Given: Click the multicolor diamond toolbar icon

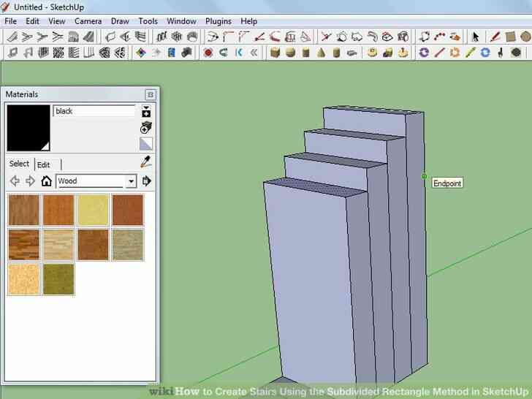Looking at the screenshot, I should pos(141,53).
